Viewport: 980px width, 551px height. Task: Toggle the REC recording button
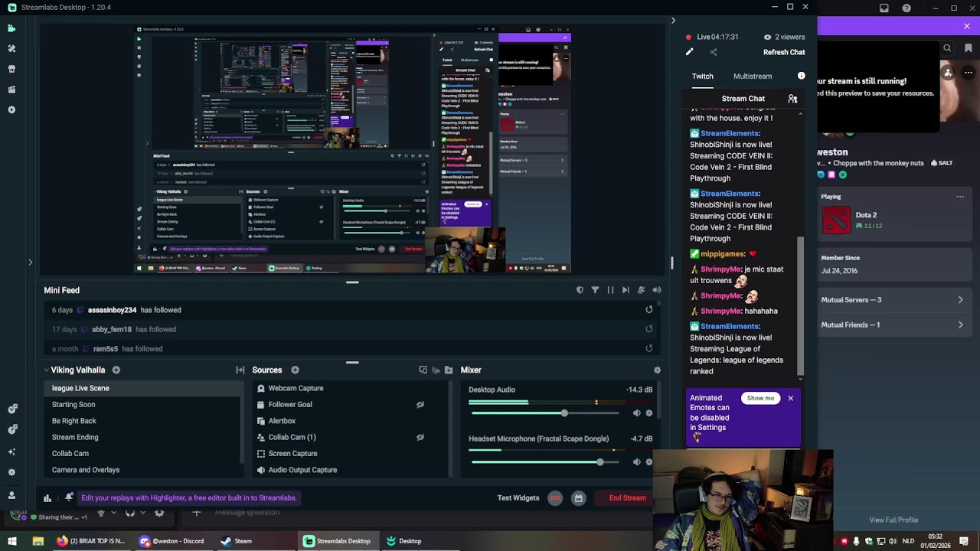tap(555, 497)
